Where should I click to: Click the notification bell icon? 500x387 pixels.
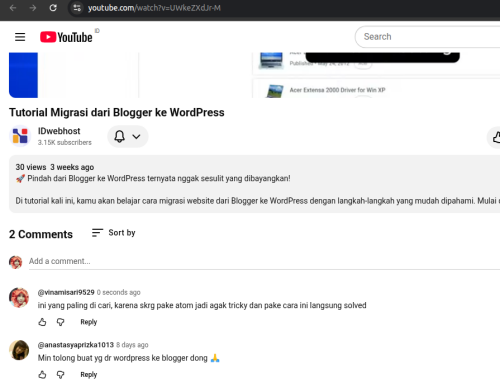point(119,136)
